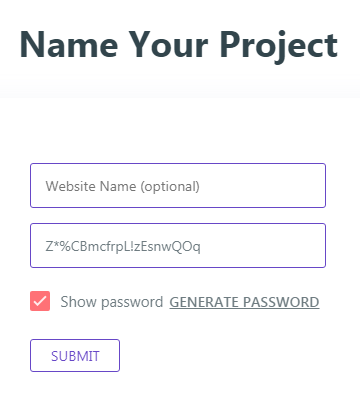
Task: Disable Show password with the checked red box
Action: pos(40,301)
